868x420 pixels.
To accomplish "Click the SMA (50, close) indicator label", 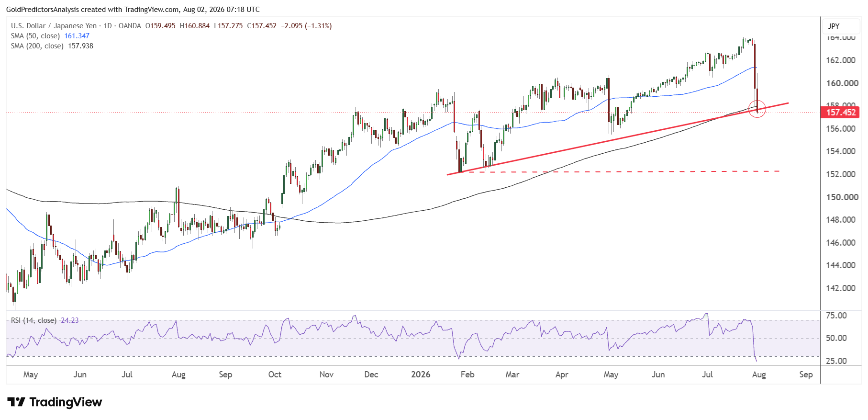I will point(35,36).
